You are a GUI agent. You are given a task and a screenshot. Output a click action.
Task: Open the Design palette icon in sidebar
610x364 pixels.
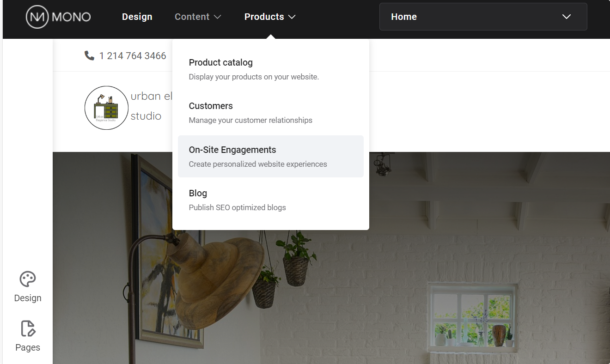coord(28,279)
